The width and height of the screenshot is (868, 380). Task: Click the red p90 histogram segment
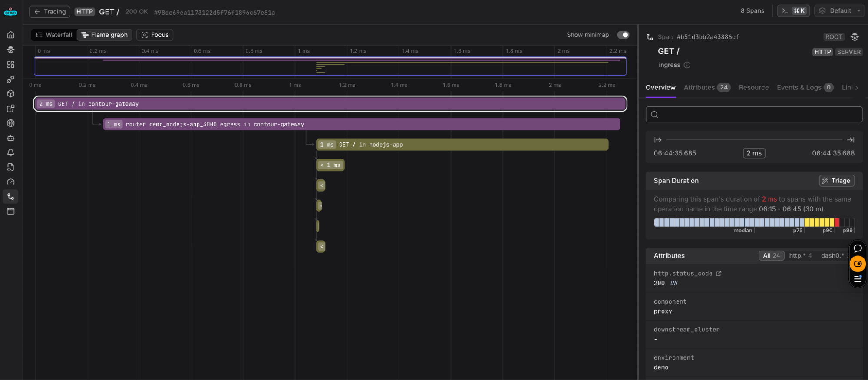click(837, 222)
